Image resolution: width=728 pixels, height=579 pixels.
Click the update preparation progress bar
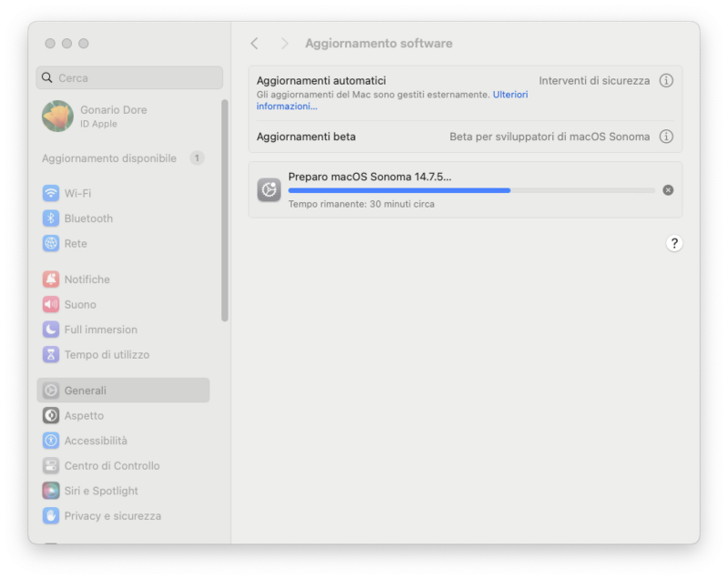(471, 190)
